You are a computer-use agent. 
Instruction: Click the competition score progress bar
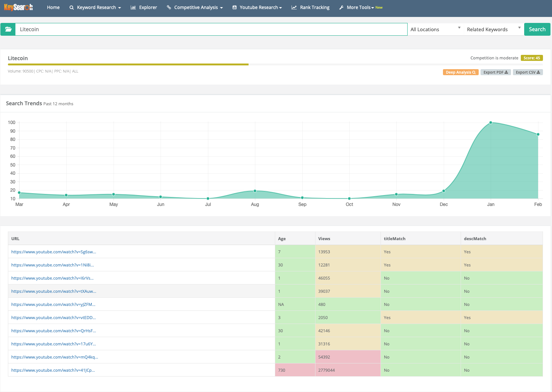[x=275, y=64]
